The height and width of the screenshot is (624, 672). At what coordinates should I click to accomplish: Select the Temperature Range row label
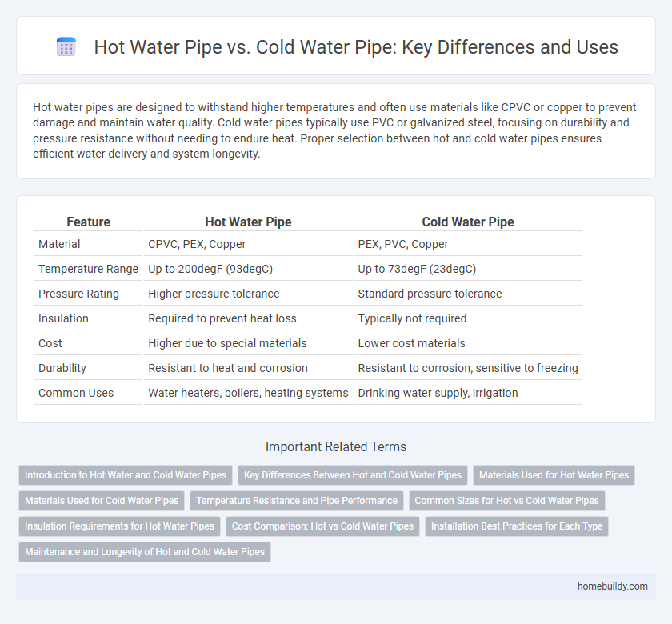[x=88, y=269]
